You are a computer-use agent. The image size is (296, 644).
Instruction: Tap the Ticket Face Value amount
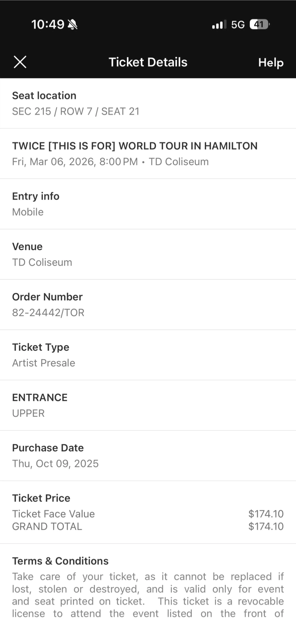(266, 514)
